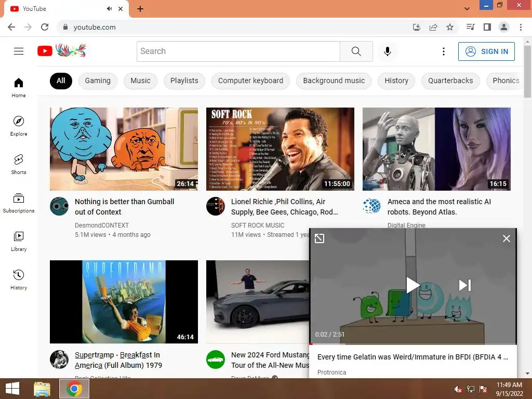
Task: Click Chrome icon in taskbar
Action: coord(74,389)
